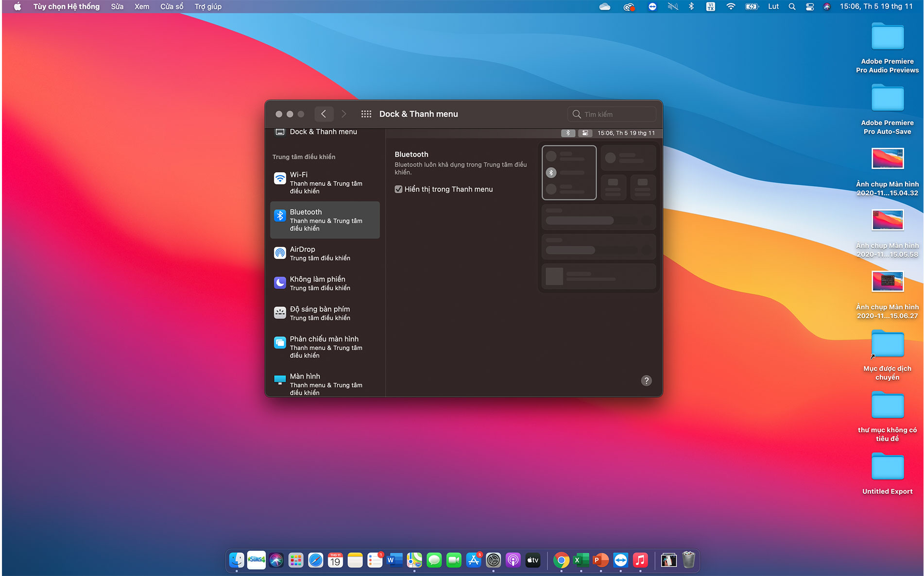Click System Preferences icon in Dock
This screenshot has height=576, width=924.
[493, 560]
